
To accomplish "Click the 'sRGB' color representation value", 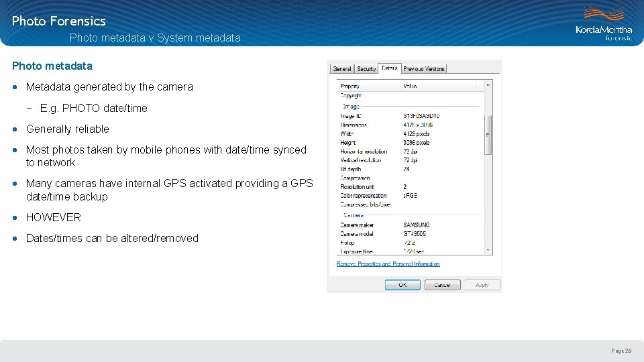I will 410,196.
